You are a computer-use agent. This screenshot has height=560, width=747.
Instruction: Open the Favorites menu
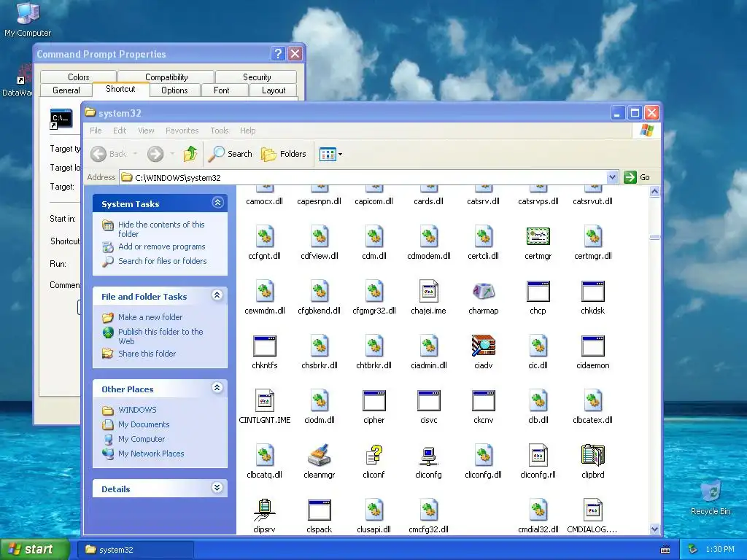point(182,131)
